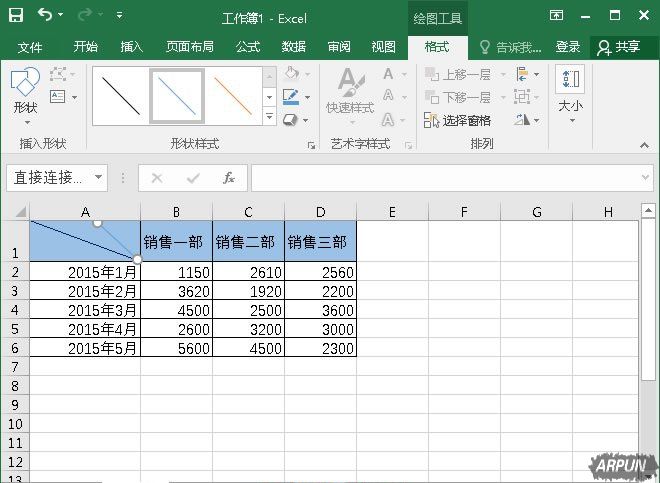The height and width of the screenshot is (483, 660).
Task: Open the Rotate dropdown arrow
Action: pos(537,120)
